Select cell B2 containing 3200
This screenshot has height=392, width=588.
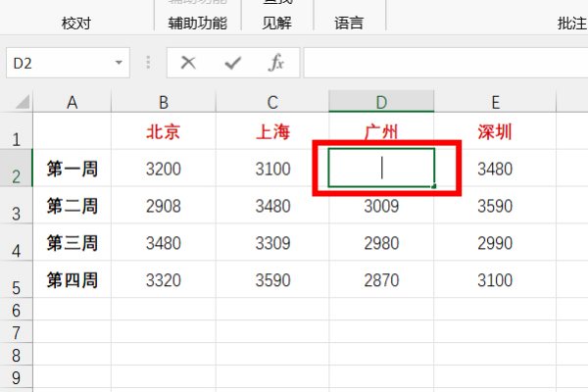tap(164, 168)
